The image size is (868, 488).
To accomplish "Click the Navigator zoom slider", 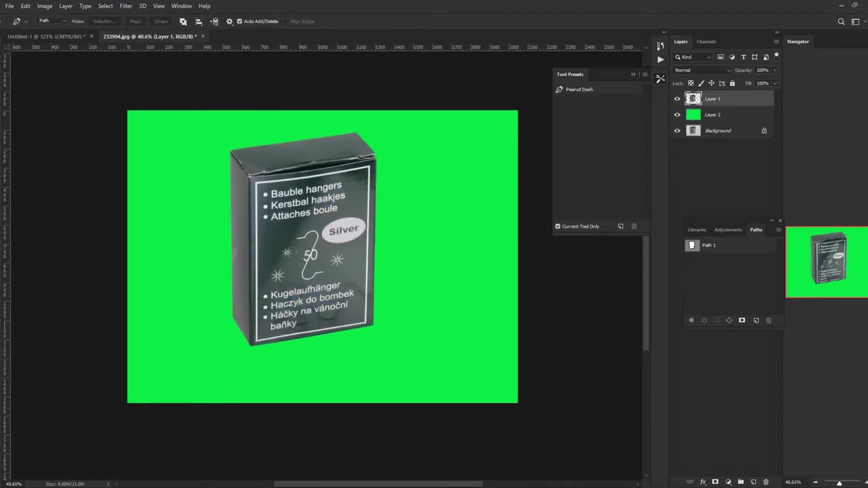I will coord(840,483).
